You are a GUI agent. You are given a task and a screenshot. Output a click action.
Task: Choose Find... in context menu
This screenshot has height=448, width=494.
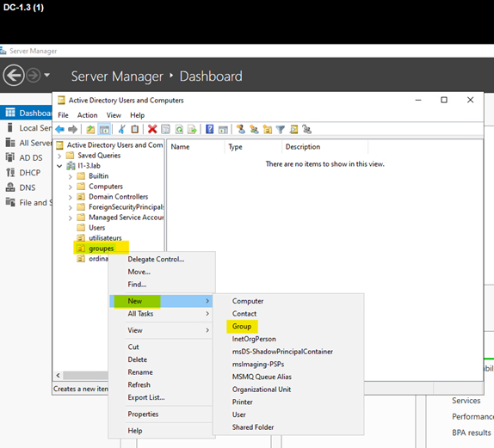(161, 285)
